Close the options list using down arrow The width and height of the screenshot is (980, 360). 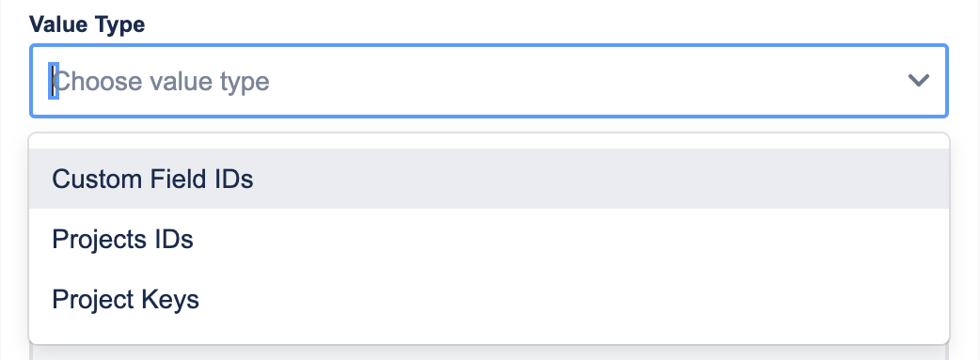[918, 81]
